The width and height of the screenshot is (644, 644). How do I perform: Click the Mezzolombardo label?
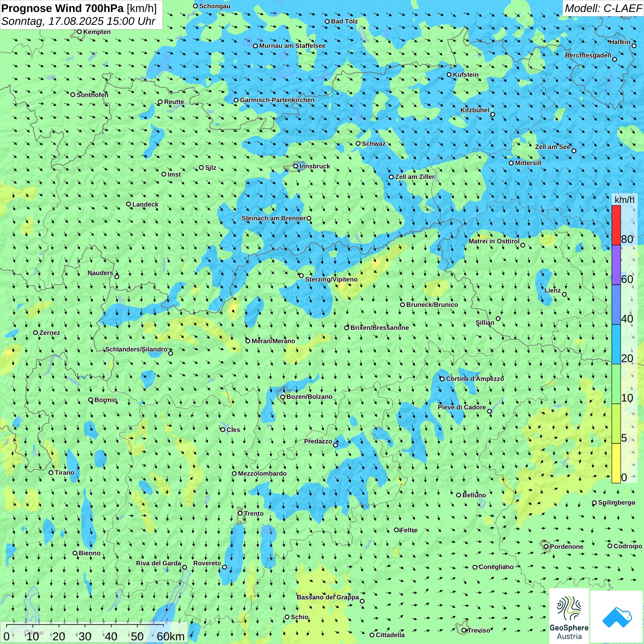(x=262, y=473)
